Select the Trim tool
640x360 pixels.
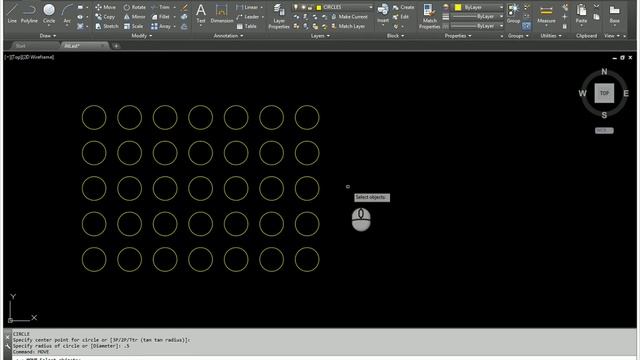[x=161, y=7]
